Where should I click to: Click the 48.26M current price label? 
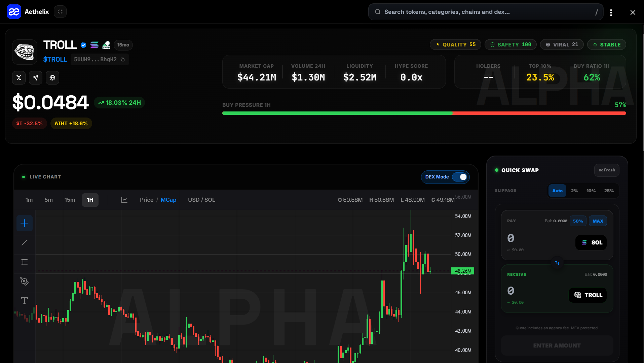tap(463, 271)
